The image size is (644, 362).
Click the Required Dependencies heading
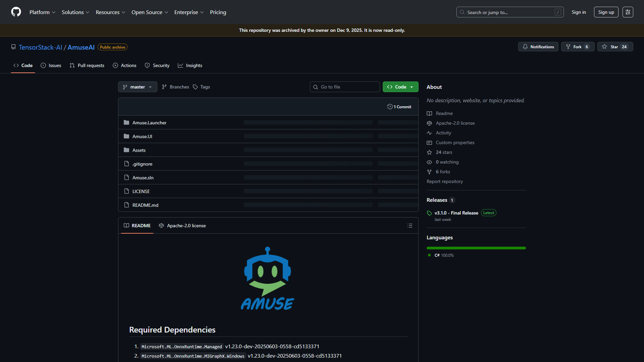172,330
